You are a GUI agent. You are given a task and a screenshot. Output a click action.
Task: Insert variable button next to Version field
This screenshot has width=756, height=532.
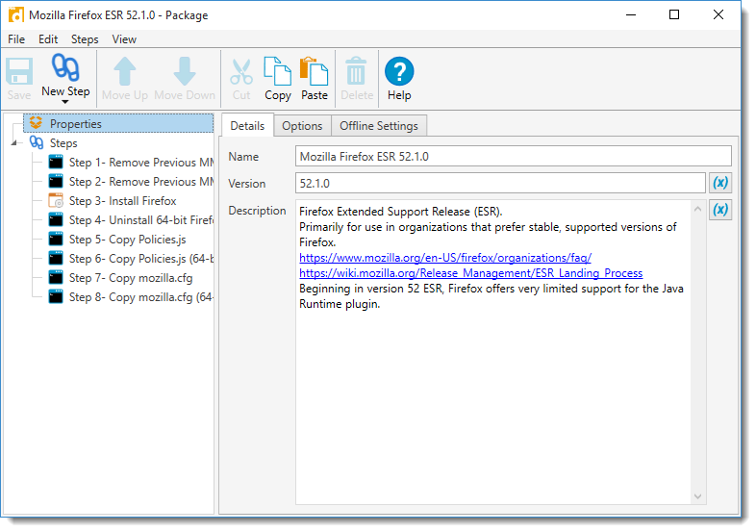pos(719,183)
